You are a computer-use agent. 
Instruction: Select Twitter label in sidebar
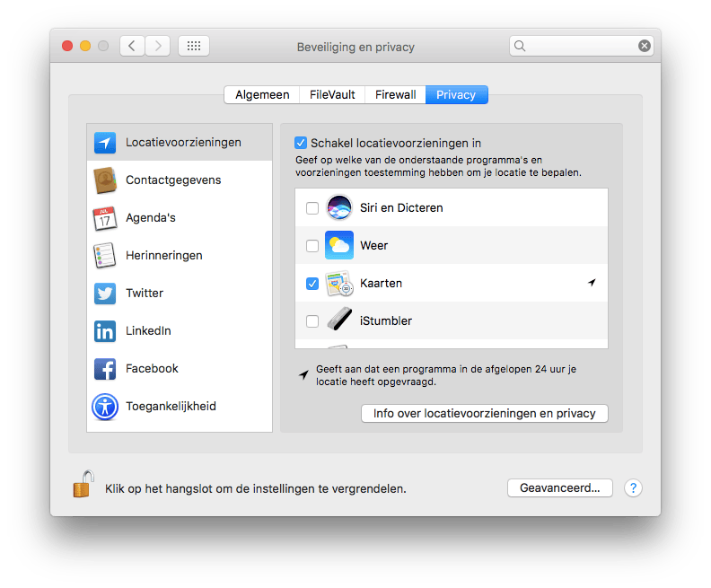[x=145, y=293]
